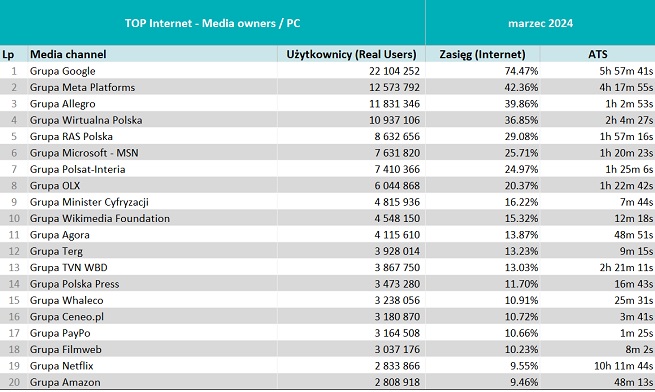The image size is (655, 392).
Task: Select the Grupa Allegro entry
Action: point(62,104)
